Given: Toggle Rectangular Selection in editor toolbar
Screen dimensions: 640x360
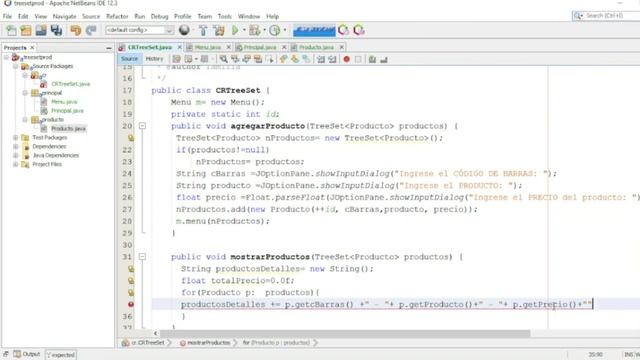Looking at the screenshot, I should click(x=269, y=59).
